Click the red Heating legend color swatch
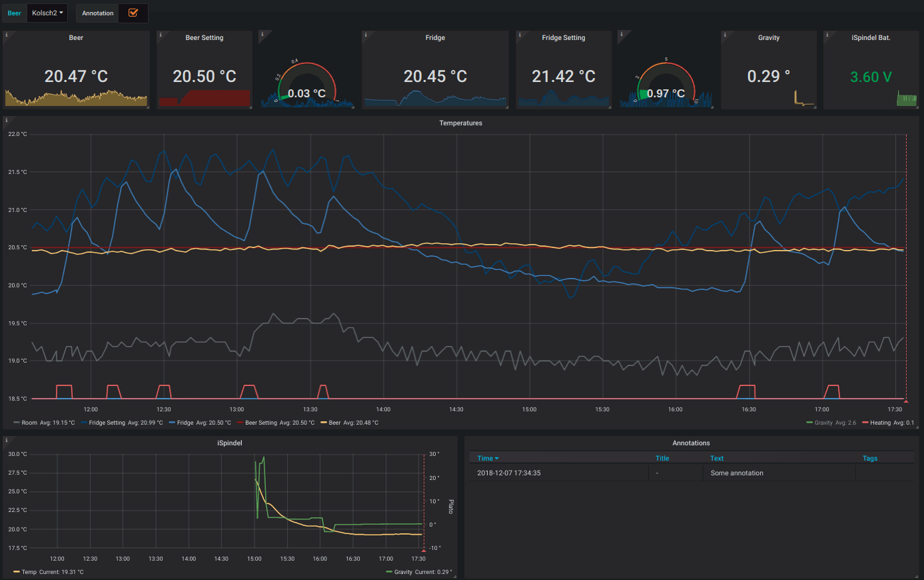924x580 pixels. [x=865, y=423]
